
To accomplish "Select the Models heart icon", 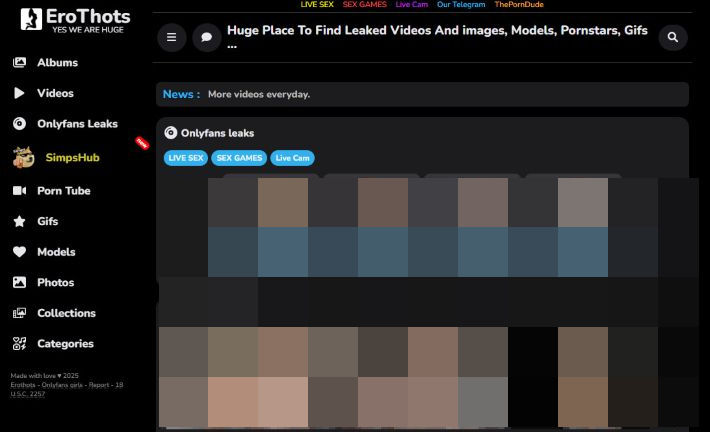I will coord(19,252).
